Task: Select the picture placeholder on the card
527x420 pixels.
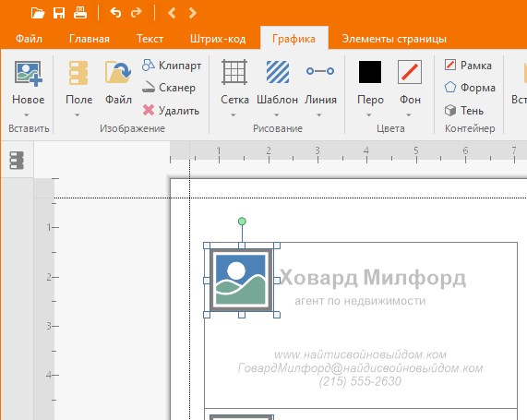Action: (x=241, y=280)
